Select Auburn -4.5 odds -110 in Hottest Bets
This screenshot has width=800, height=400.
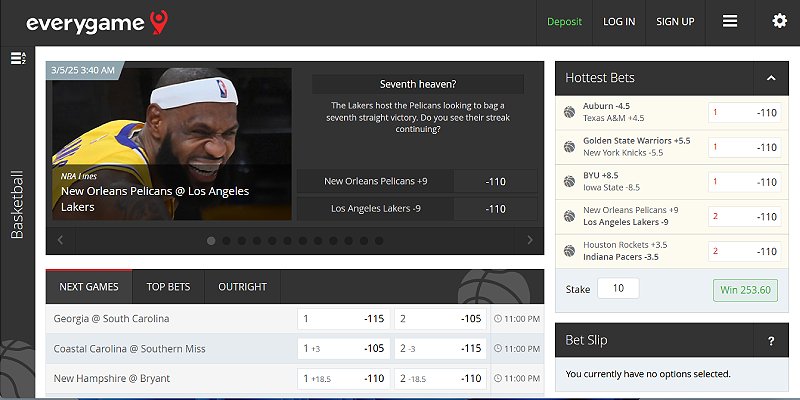(x=744, y=113)
